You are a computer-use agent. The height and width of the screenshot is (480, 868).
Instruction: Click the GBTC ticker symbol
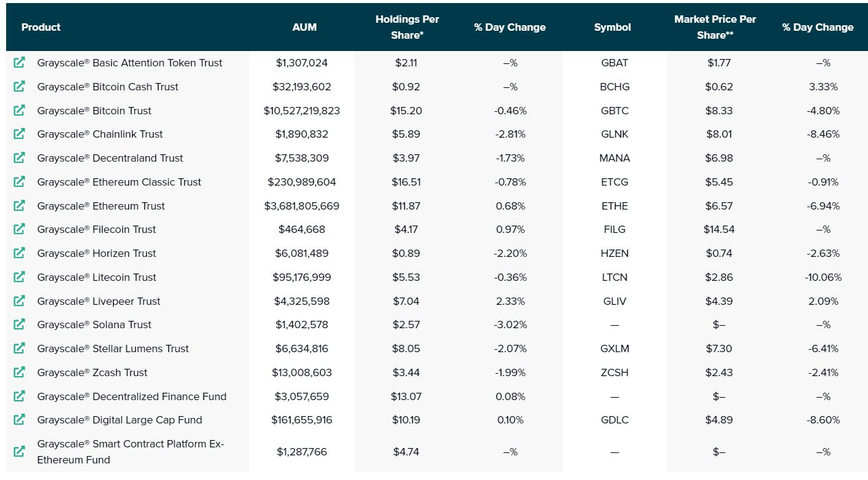(614, 111)
